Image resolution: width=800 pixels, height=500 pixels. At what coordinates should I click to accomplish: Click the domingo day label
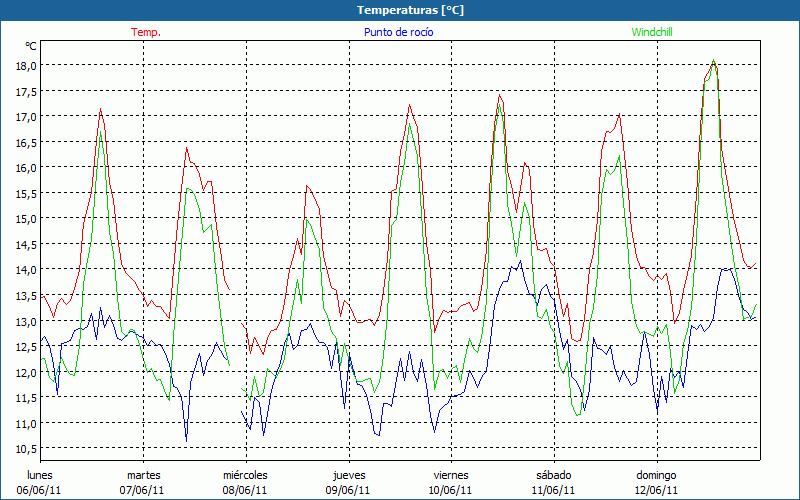(656, 475)
